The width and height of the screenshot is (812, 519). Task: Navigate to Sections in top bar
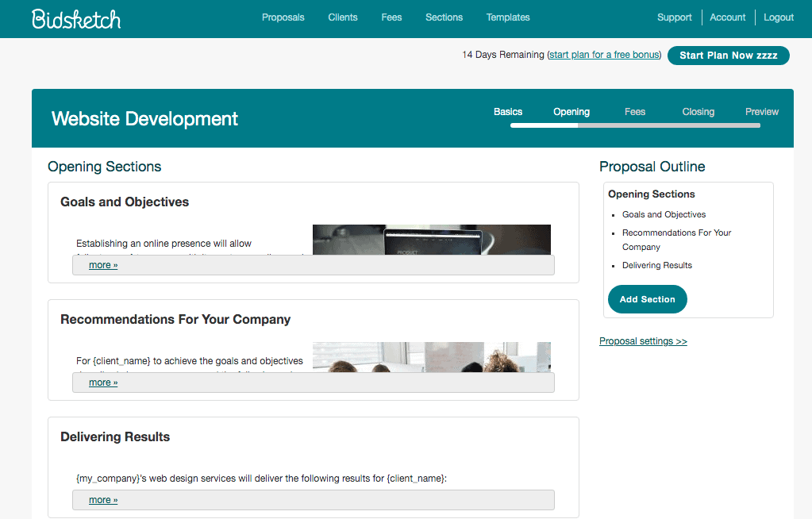pos(444,17)
